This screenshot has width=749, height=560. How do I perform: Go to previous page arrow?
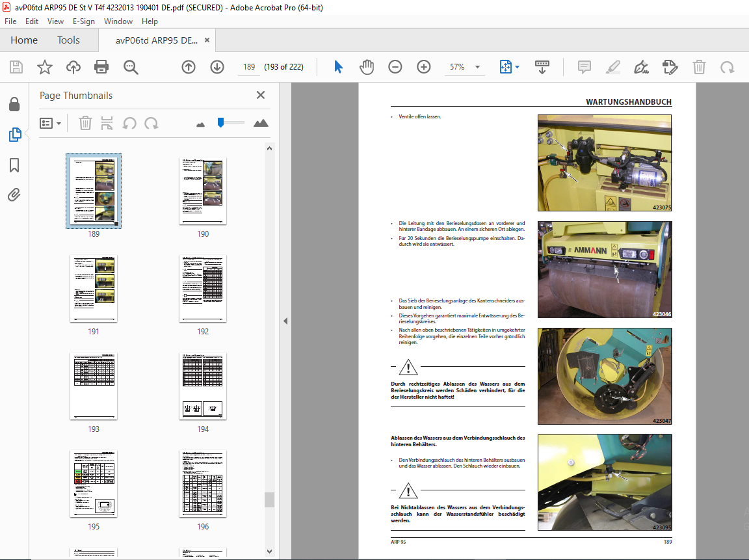pos(189,67)
